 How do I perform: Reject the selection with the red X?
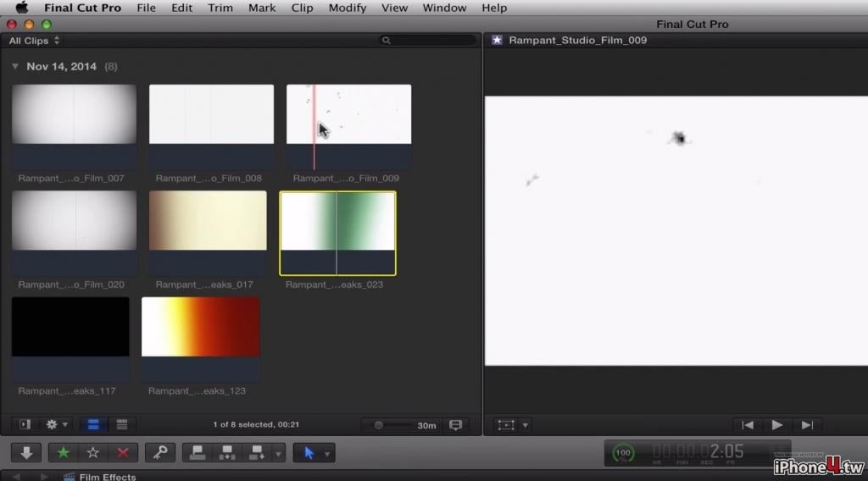click(123, 453)
